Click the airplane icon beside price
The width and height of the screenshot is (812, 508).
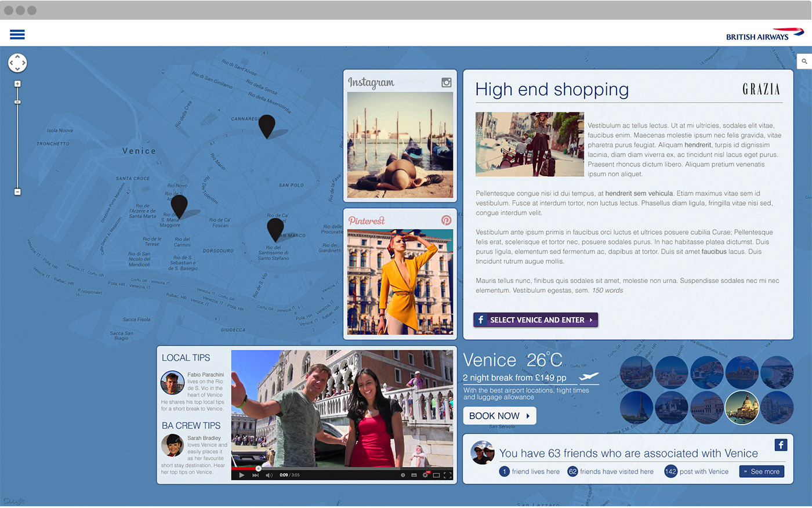pos(589,378)
